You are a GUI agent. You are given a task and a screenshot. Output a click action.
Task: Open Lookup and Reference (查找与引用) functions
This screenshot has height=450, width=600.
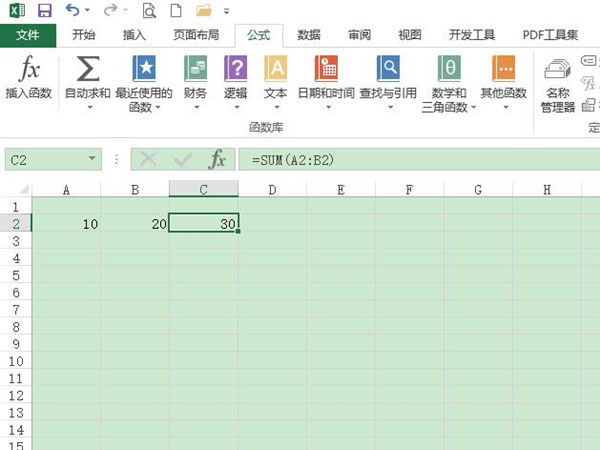click(388, 70)
